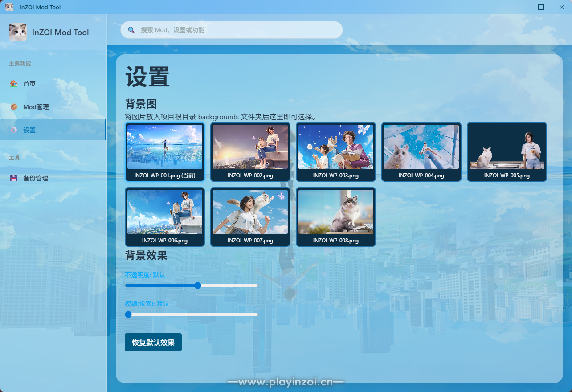Screen dimensions: 572x392
Task: Choose the INZOI_WP_003.png wallpaper
Action: 336,151
